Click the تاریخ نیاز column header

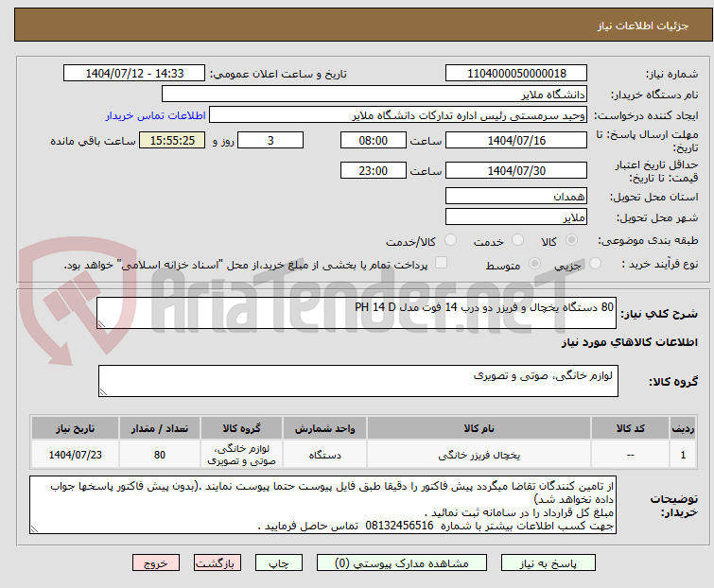tap(75, 428)
